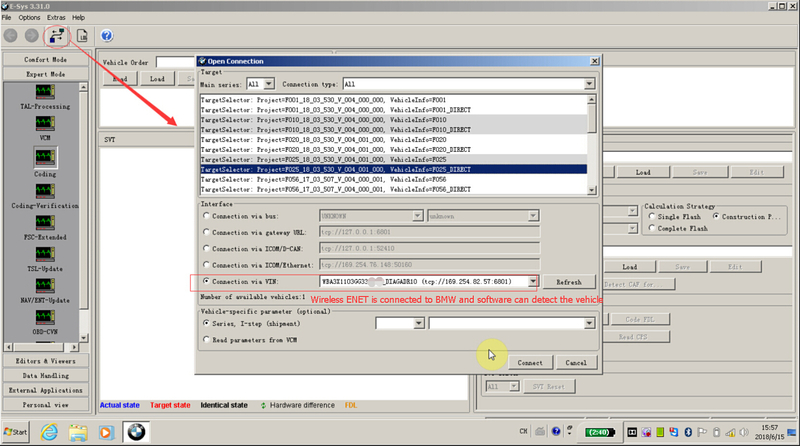Click the help question mark toolbar icon
800x446 pixels.
click(107, 36)
